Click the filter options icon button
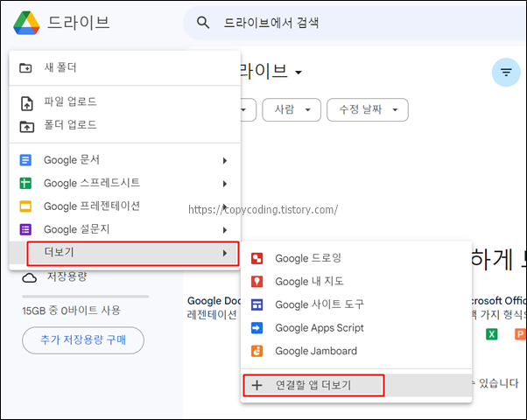This screenshot has width=527, height=420. tap(506, 73)
